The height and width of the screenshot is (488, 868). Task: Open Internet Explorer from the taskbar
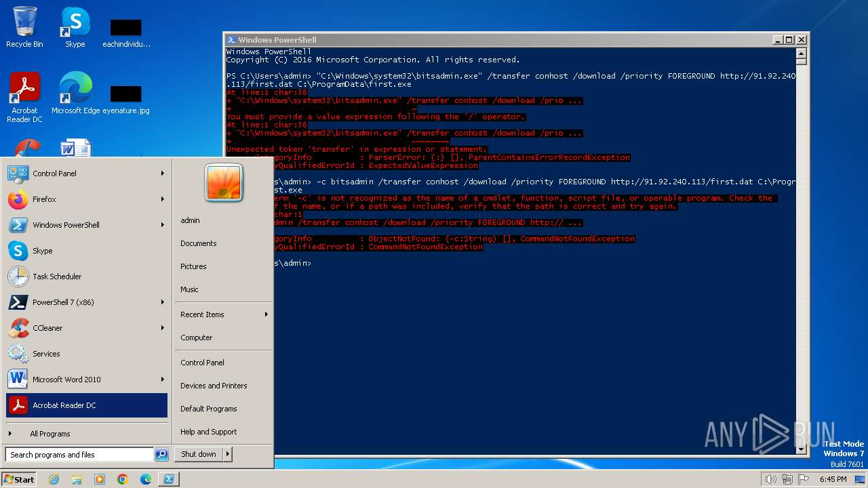[54, 479]
